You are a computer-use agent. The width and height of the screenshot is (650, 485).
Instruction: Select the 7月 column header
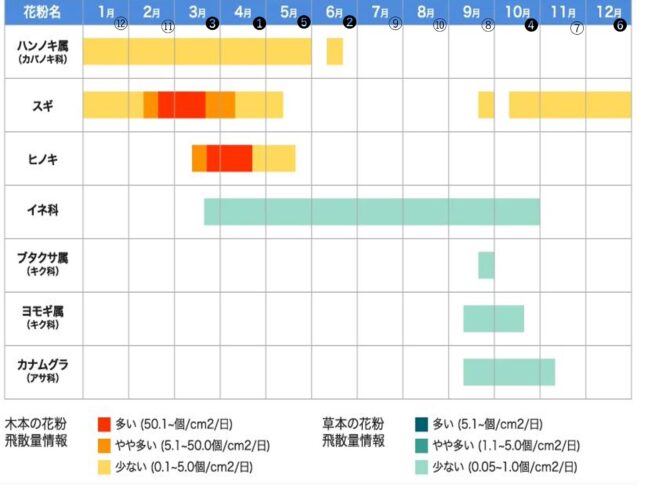click(380, 12)
